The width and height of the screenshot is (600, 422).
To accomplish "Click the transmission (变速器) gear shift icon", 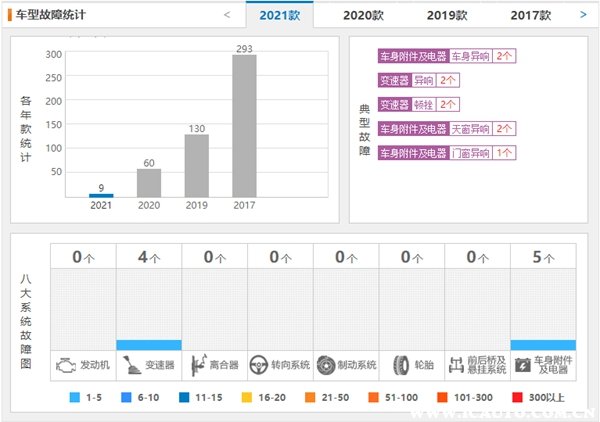I will point(131,365).
